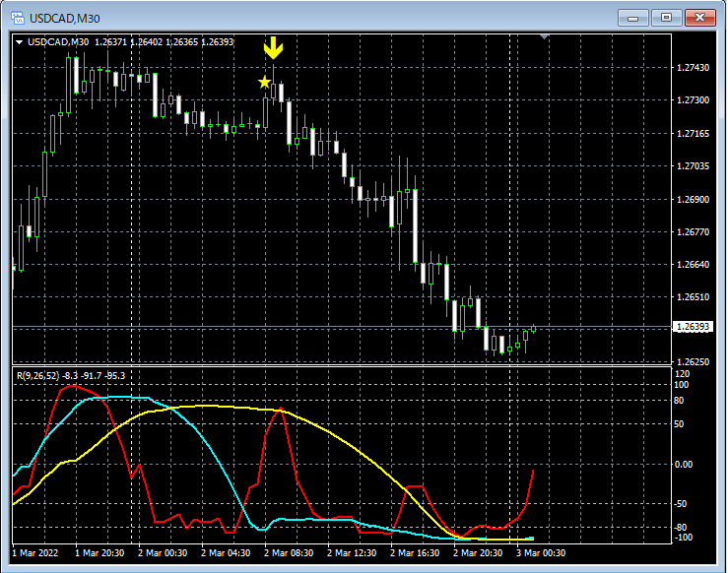Click the 2 Mar 08:30 time label

[289, 553]
